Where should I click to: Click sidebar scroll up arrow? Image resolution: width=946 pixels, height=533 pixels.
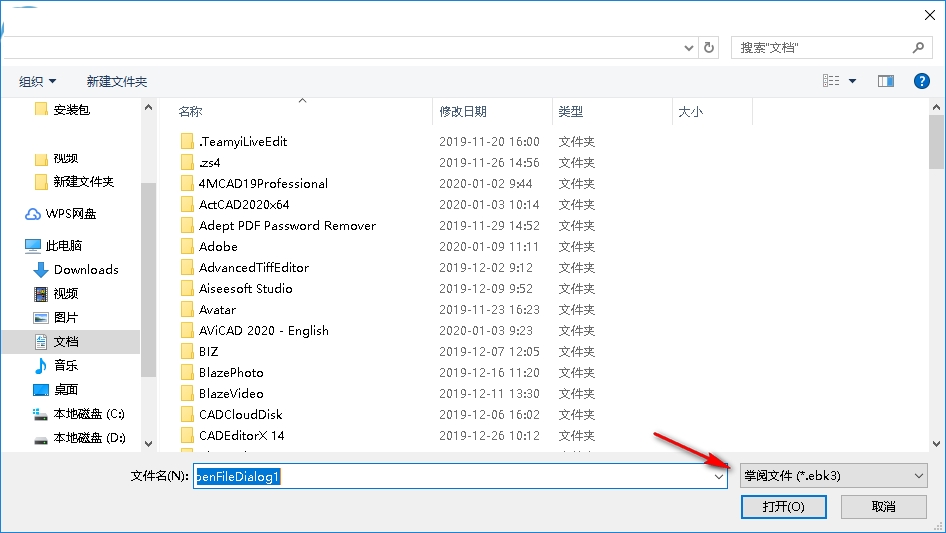(x=148, y=107)
